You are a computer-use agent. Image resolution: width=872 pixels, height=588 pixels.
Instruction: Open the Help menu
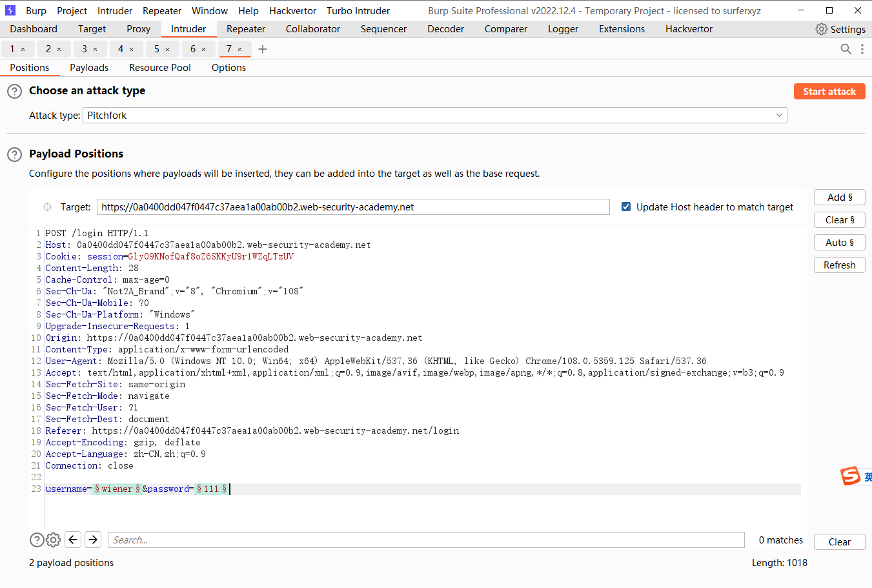pos(248,11)
